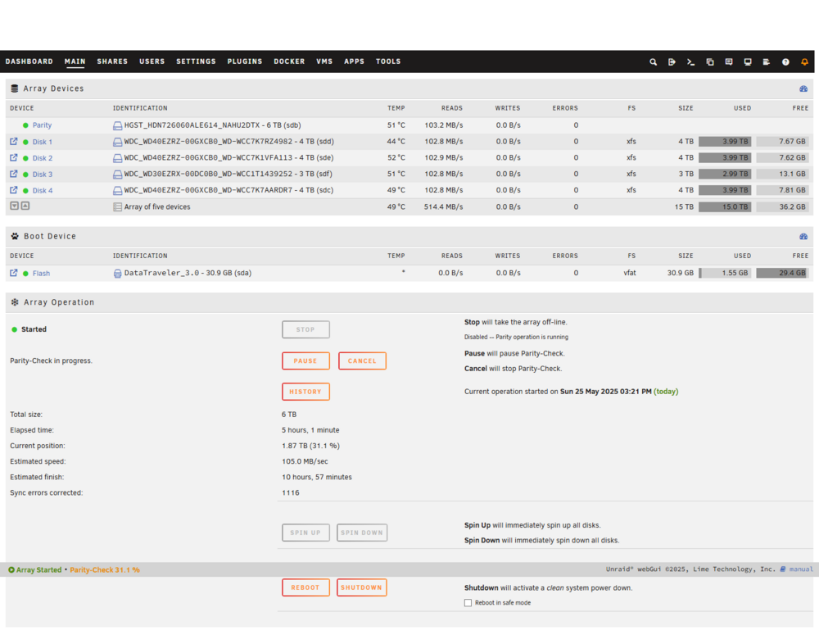Click the Array Devices gauge icon

803,88
